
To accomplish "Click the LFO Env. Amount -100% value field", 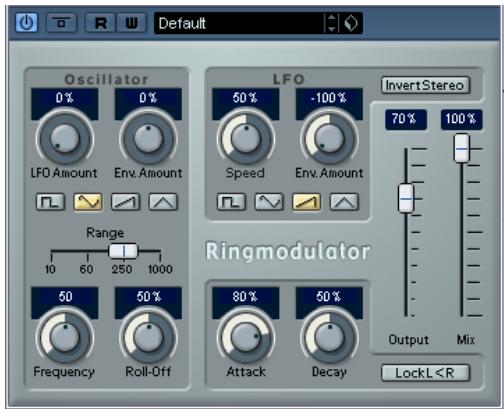I will pyautogui.click(x=329, y=99).
